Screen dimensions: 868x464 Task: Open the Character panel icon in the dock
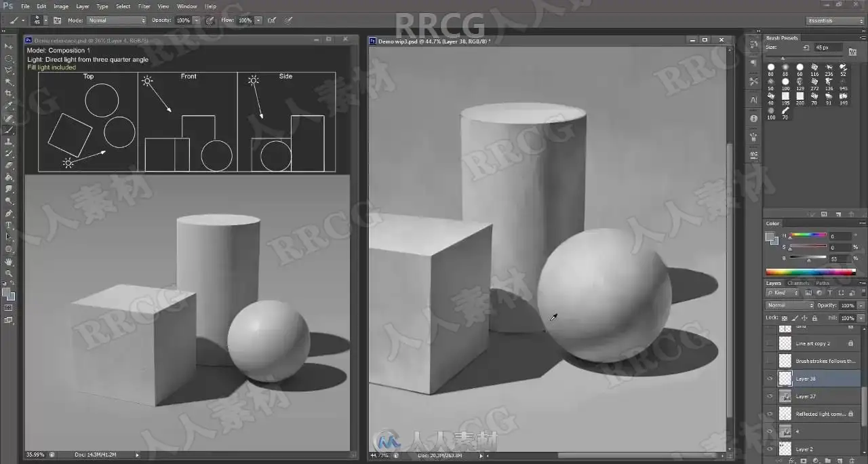point(753,100)
